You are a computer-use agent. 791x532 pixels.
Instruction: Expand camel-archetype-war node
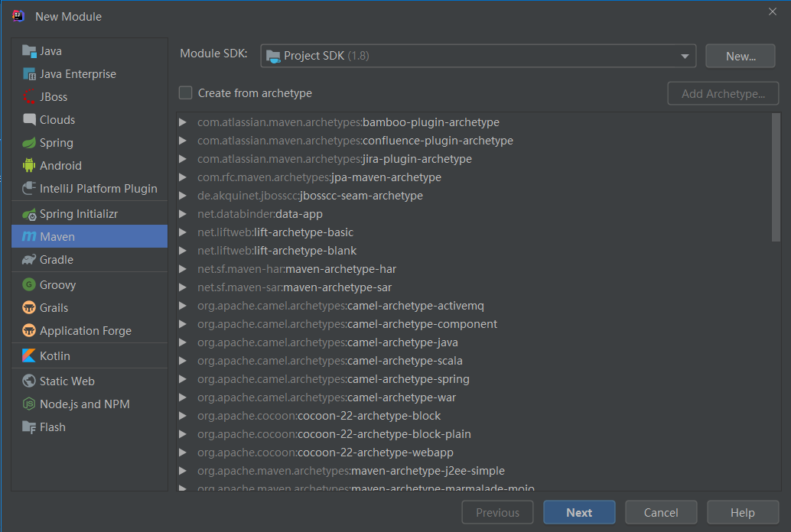point(183,397)
